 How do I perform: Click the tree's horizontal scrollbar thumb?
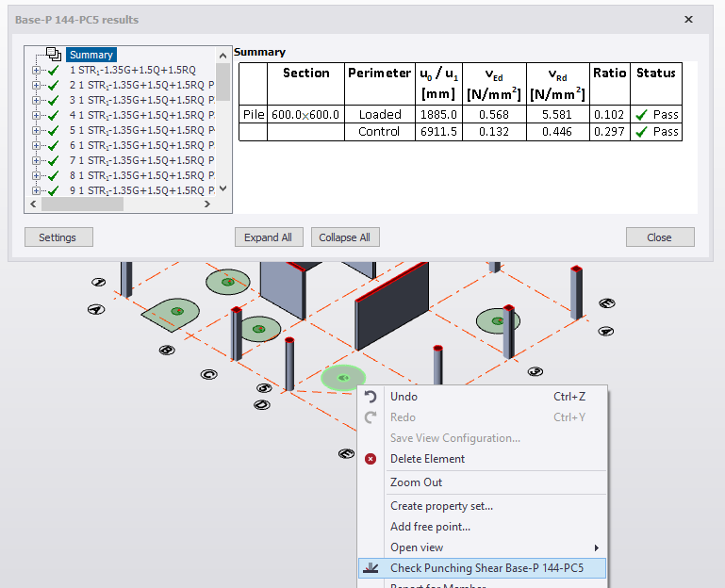click(82, 204)
